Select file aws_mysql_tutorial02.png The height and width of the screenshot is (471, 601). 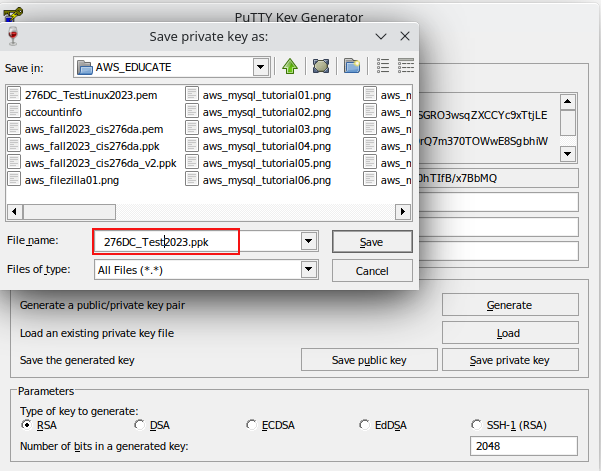[x=267, y=112]
